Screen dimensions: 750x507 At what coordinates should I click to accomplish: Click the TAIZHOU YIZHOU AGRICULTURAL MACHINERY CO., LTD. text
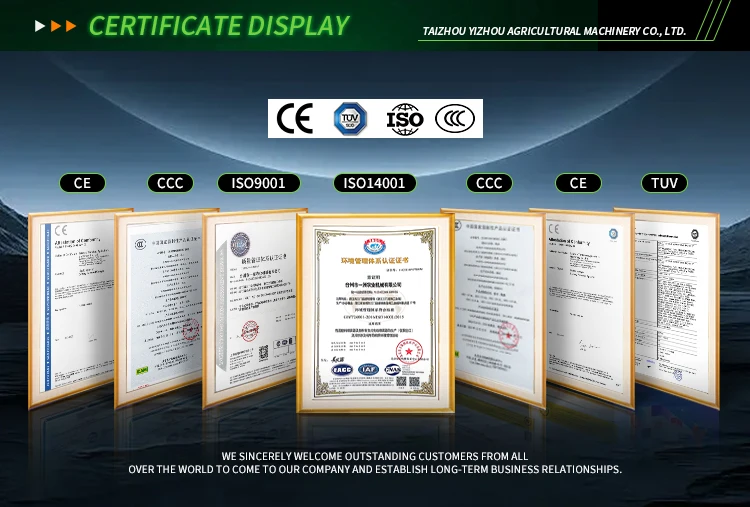(554, 32)
